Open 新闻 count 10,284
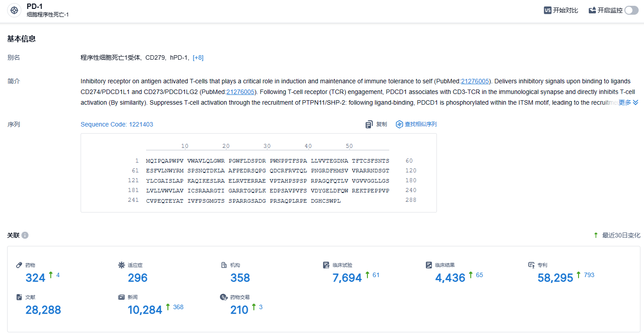This screenshot has height=335, width=644. [x=145, y=310]
